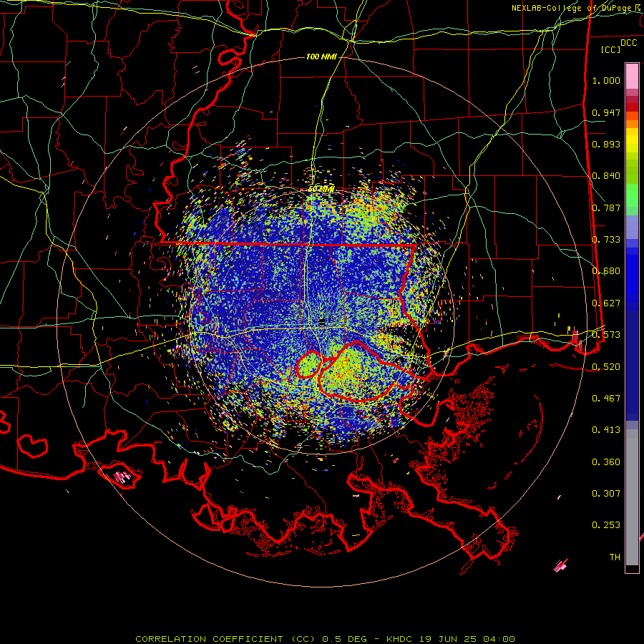Click the 0.360 scale value
This screenshot has width=644, height=644.
[606, 462]
